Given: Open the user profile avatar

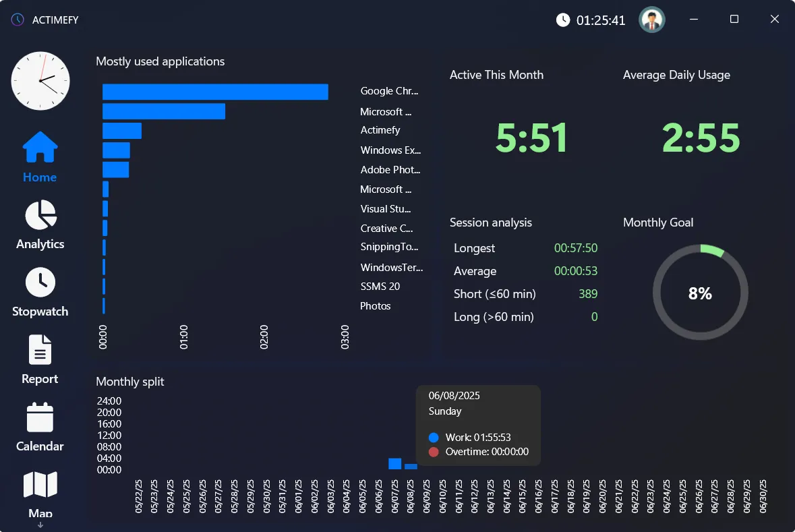Looking at the screenshot, I should coord(651,20).
